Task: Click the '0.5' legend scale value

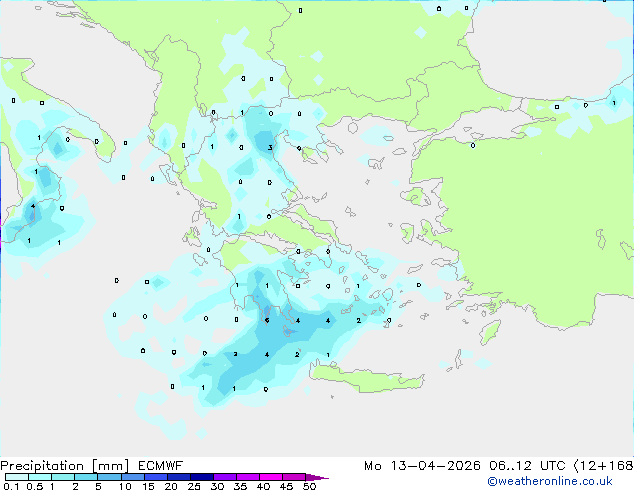Action: point(35,486)
